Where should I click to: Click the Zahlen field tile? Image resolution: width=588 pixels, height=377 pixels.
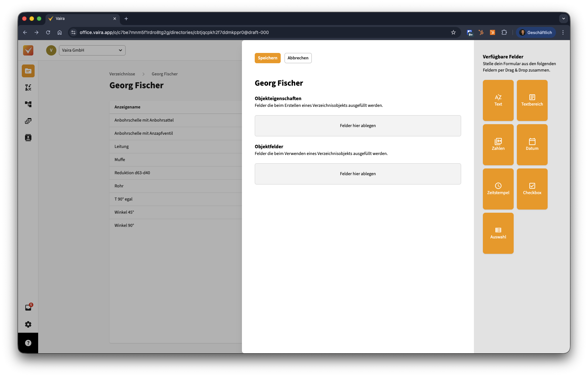(498, 145)
